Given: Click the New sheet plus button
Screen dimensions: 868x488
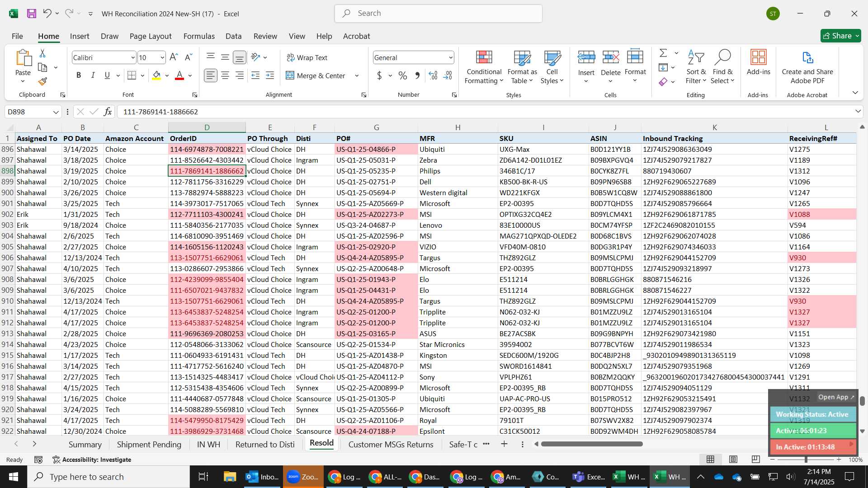Looking at the screenshot, I should pyautogui.click(x=504, y=444).
